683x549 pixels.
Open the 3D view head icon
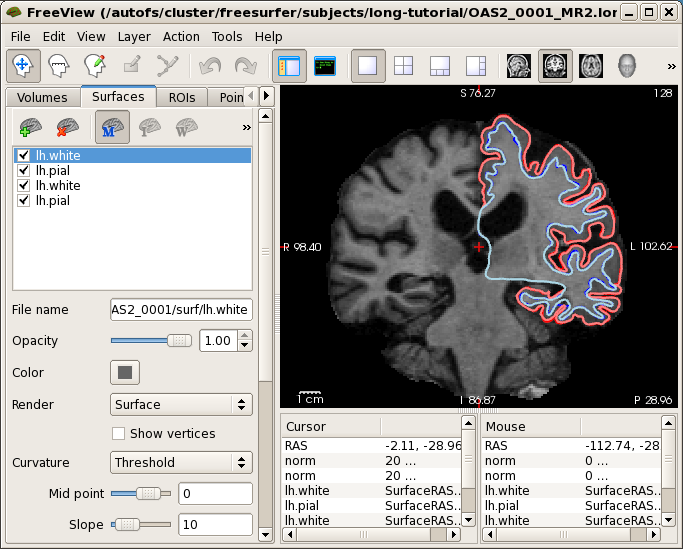click(x=627, y=66)
